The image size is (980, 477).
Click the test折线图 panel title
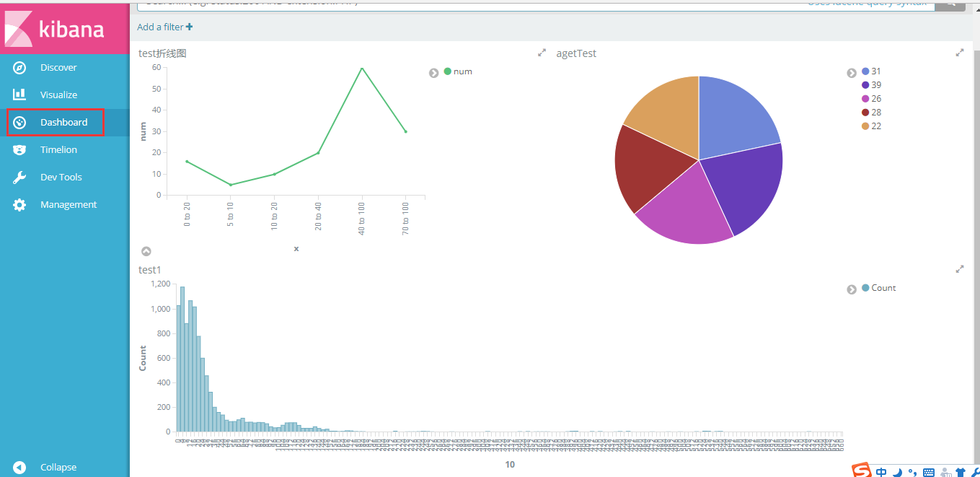click(163, 53)
